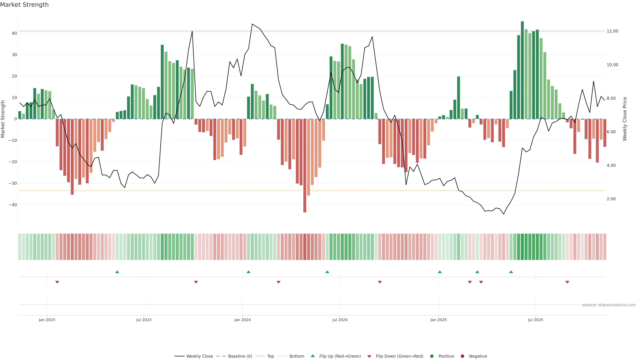Click first red flip-down marker near Jan 2023
This screenshot has width=644, height=362.
click(x=57, y=282)
